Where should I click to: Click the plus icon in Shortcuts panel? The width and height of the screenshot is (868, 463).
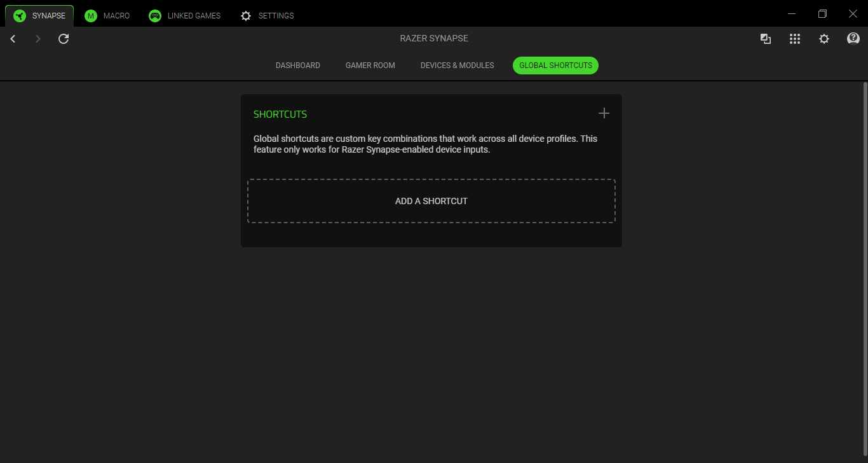coord(604,113)
